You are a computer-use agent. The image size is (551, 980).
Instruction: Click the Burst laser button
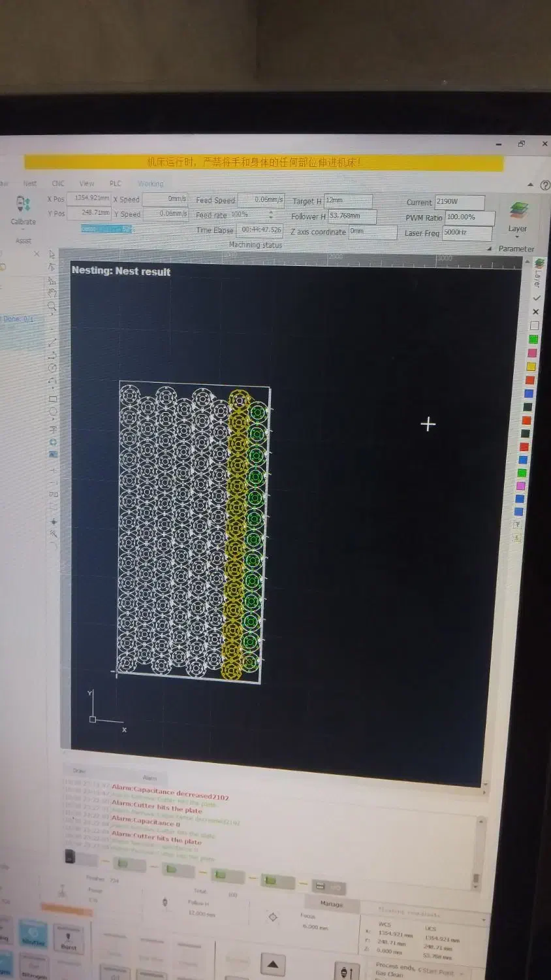point(69,939)
